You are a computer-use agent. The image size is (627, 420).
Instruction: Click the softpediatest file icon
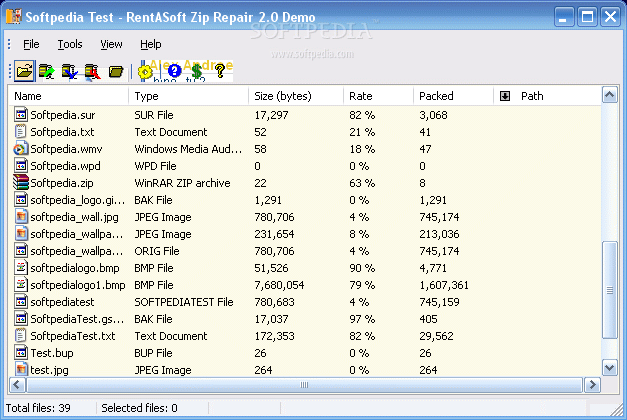(21, 302)
